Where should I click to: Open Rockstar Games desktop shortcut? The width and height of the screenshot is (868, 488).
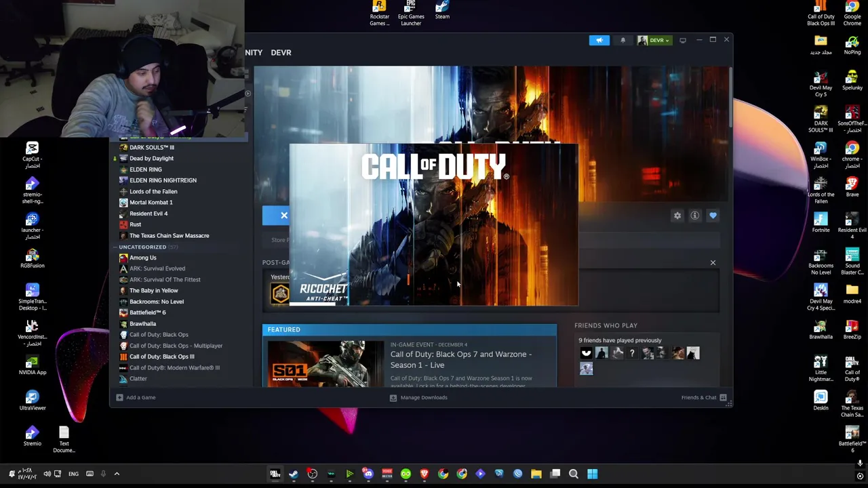(379, 13)
